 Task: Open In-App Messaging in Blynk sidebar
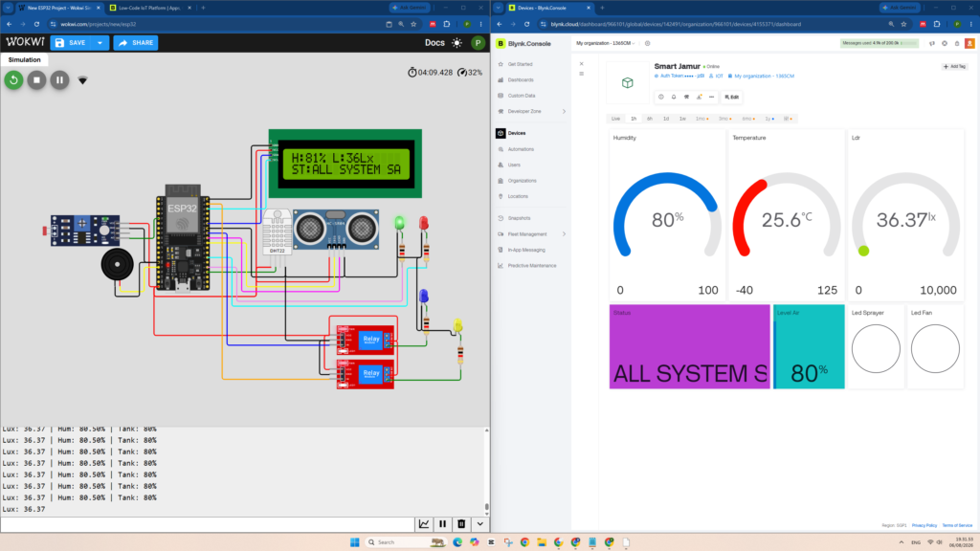(526, 250)
